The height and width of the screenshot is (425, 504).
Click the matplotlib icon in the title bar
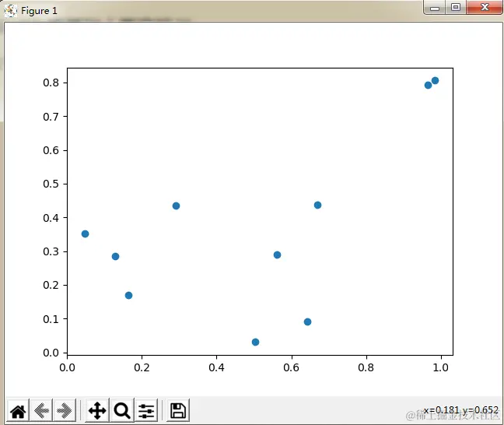tap(11, 11)
